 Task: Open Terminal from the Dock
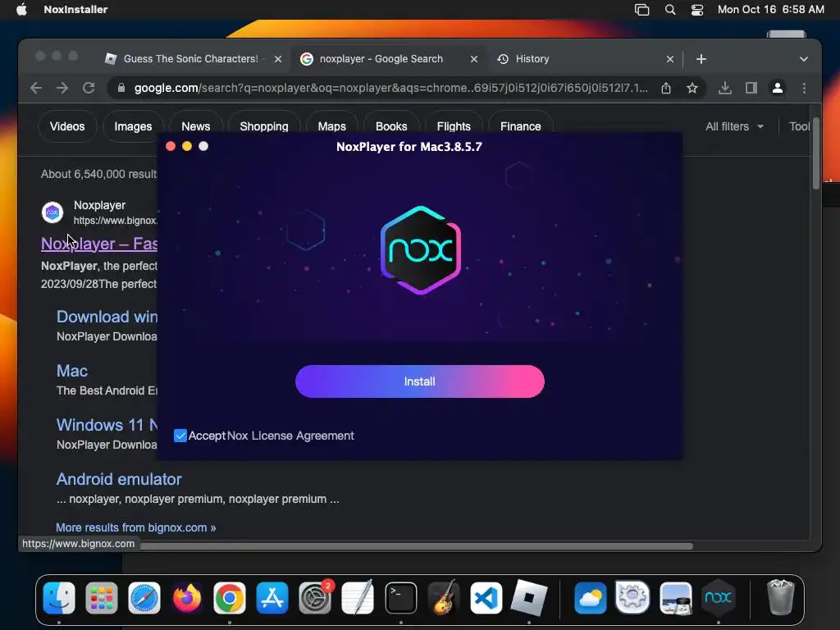[x=400, y=597]
